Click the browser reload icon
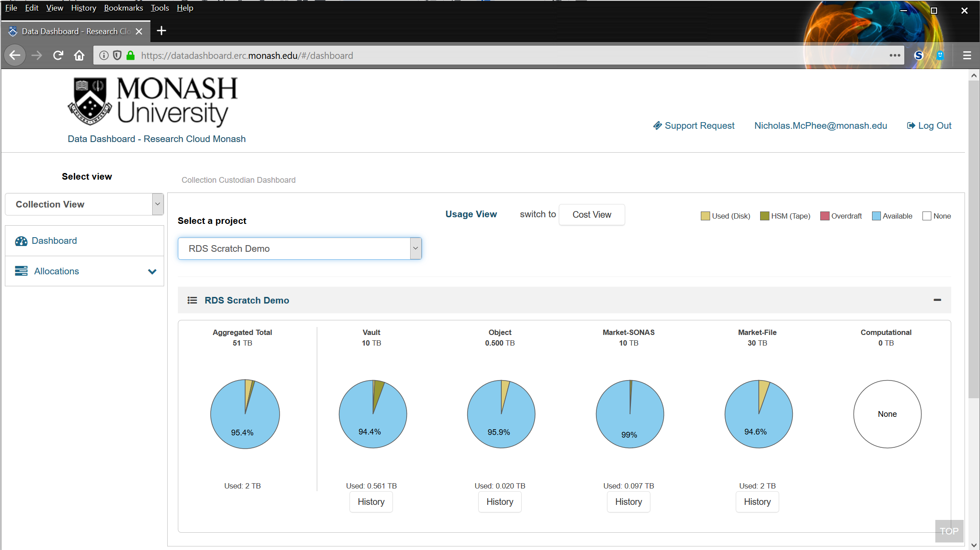The height and width of the screenshot is (550, 980). pos(58,55)
